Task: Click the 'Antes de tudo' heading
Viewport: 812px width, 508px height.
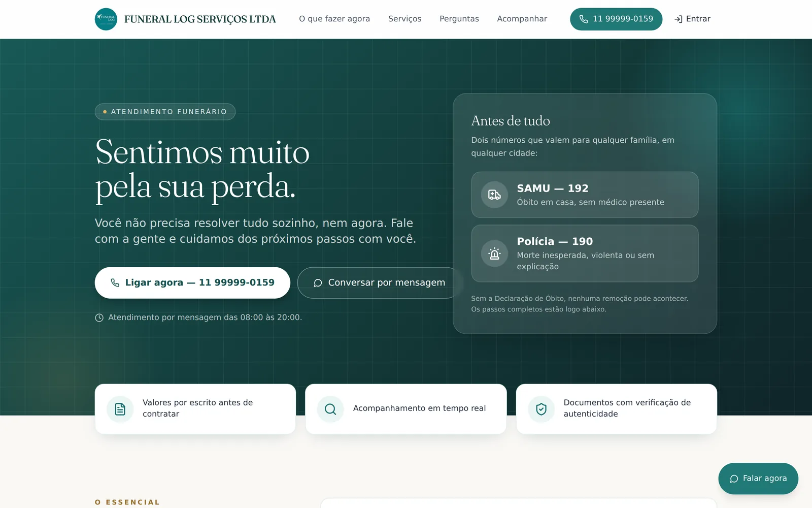Action: [511, 121]
